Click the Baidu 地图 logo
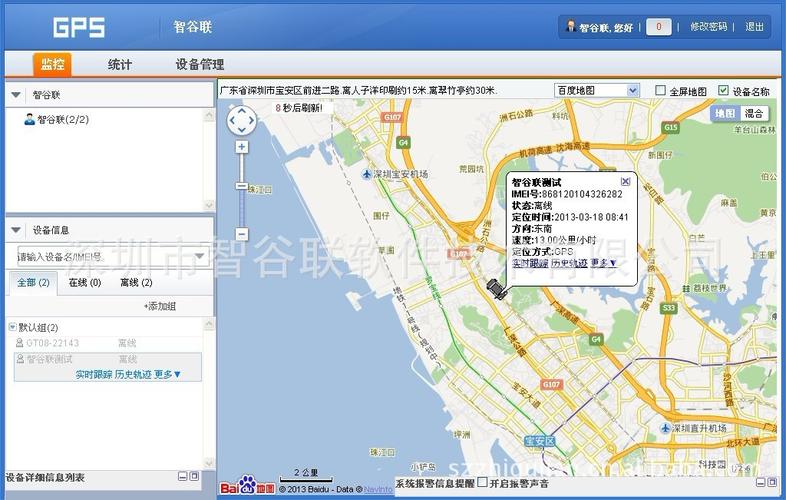This screenshot has width=786, height=500. pyautogui.click(x=248, y=485)
